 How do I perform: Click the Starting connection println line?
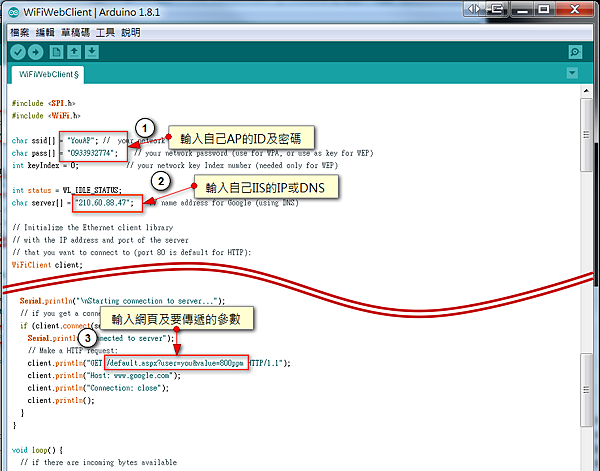(x=122, y=301)
